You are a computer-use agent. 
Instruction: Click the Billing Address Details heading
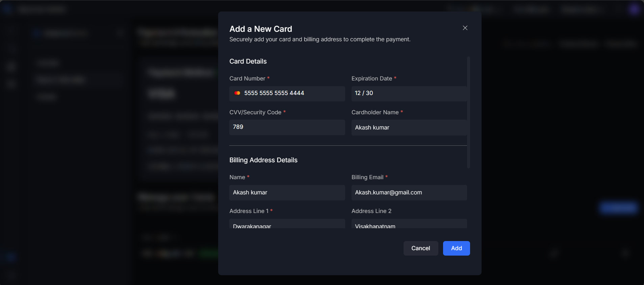coord(263,160)
